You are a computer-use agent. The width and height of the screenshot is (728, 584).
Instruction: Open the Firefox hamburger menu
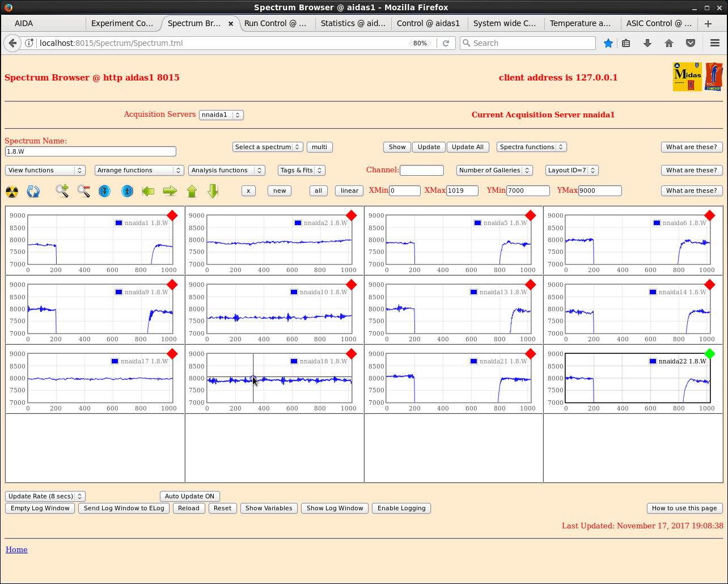point(715,43)
